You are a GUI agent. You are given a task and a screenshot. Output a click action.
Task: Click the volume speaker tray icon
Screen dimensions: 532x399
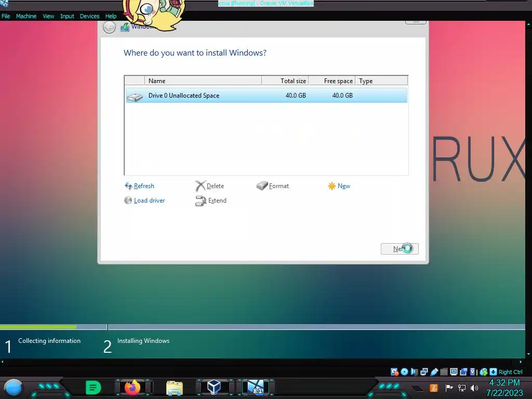coord(474,388)
